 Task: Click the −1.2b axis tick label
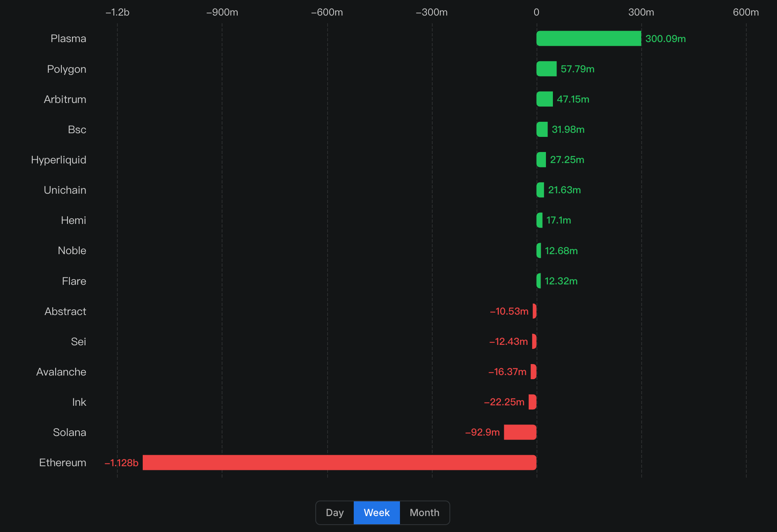pyautogui.click(x=117, y=12)
